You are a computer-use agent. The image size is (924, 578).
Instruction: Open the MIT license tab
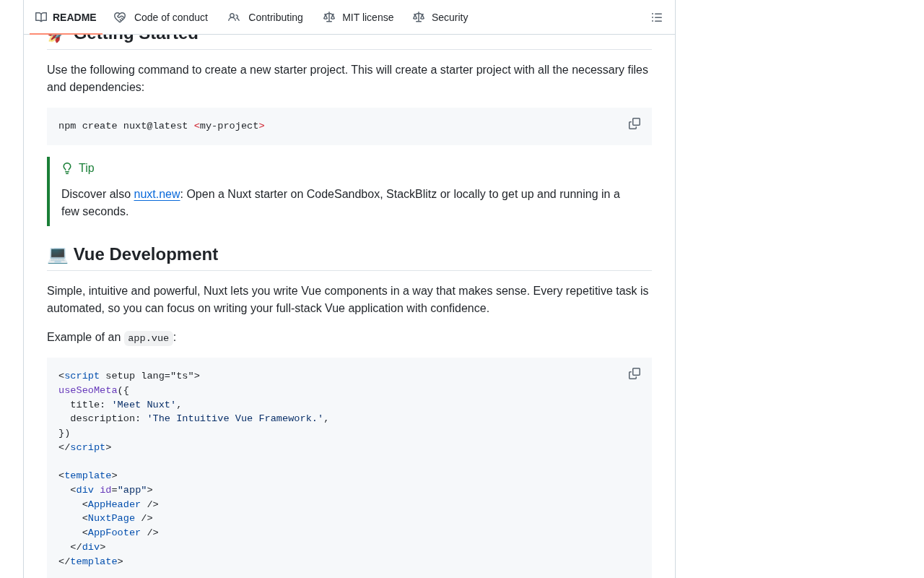[x=359, y=17]
